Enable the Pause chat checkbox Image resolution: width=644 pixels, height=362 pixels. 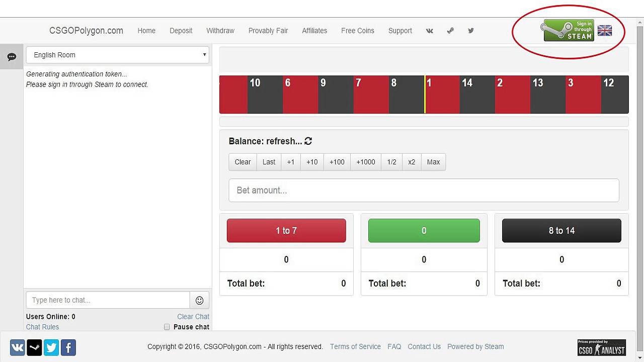[x=167, y=327]
